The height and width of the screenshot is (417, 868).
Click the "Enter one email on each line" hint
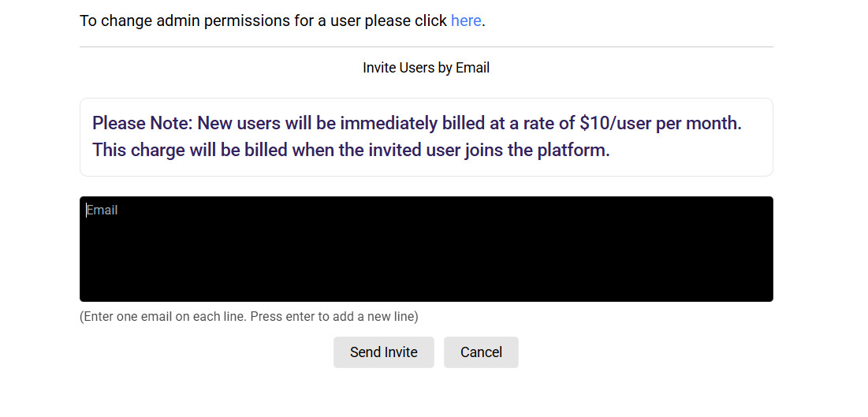pyautogui.click(x=162, y=317)
